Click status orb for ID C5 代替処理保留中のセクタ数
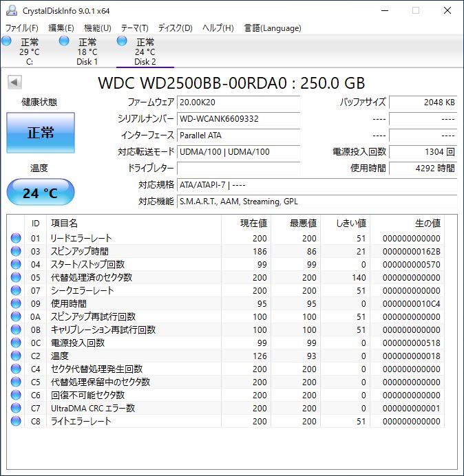This screenshot has width=464, height=476. (16, 382)
